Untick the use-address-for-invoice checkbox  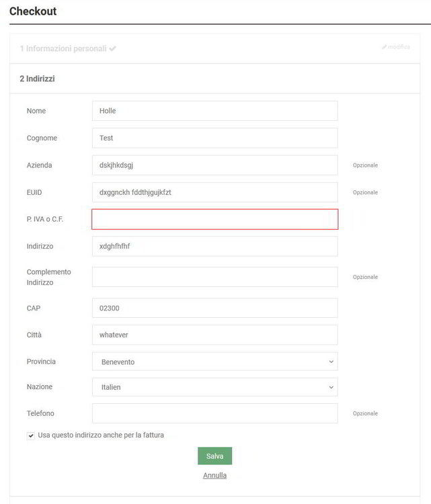[31, 435]
